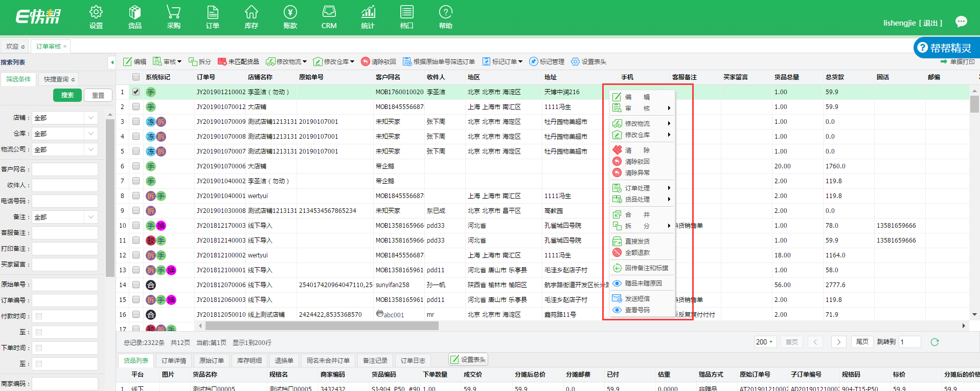980x391 pixels.
Task: Click the 标记管理 toolbar button
Action: (547, 61)
